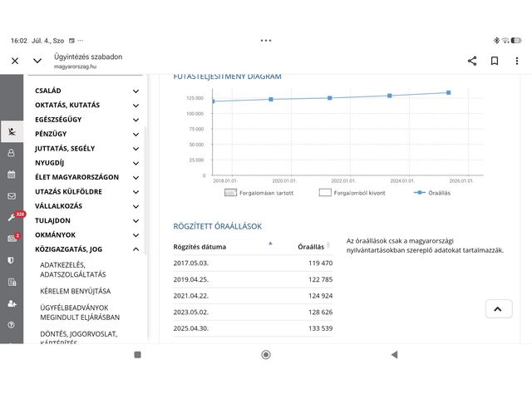The image size is (532, 399).
Task: Open ÜGYFÉLBEADVÁNYOK MEGINDULT ELJÁRÁSBAN link
Action: tap(80, 313)
